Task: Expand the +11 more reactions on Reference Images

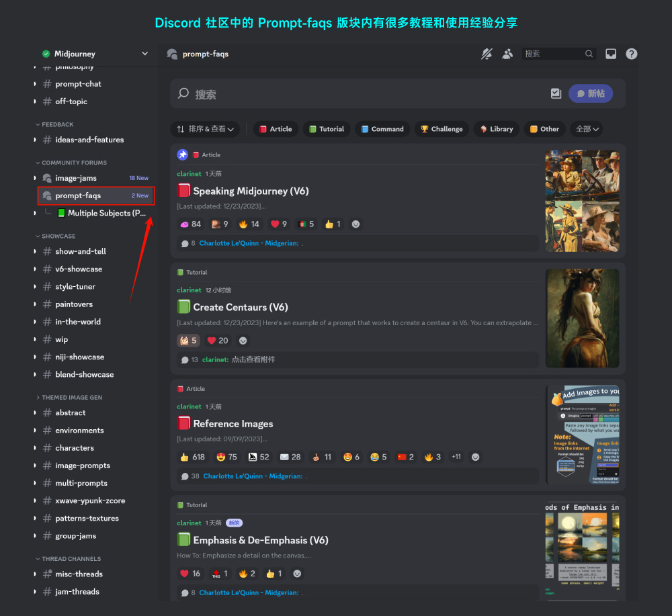Action: tap(456, 457)
